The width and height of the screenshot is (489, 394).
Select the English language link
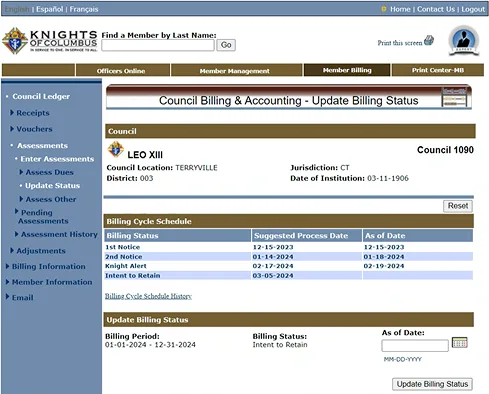(x=17, y=9)
